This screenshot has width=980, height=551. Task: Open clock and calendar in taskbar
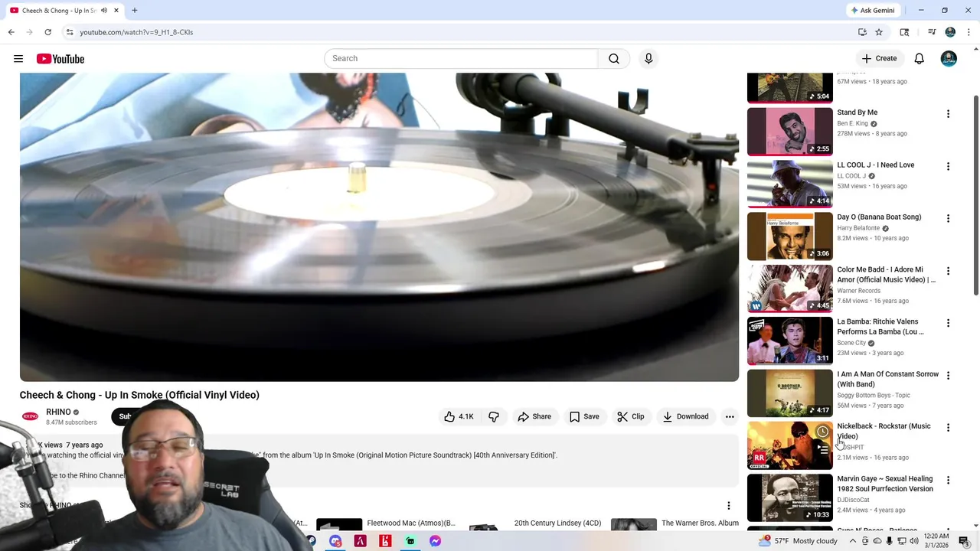[936, 541]
